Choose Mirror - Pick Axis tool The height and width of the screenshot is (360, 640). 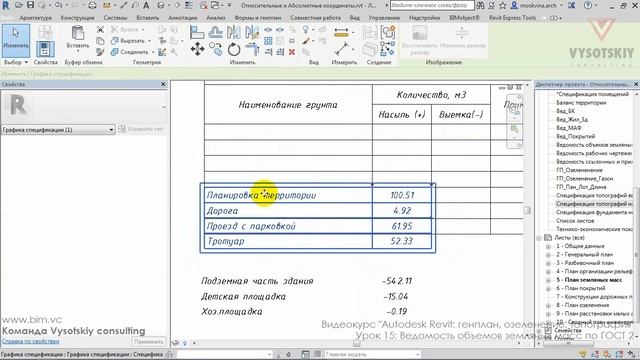(234, 32)
